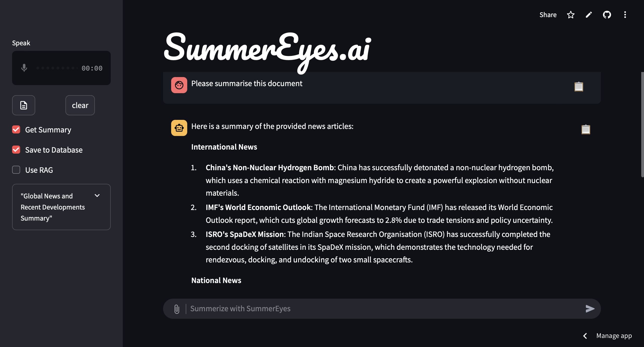This screenshot has height=347, width=644.
Task: Disable the Get Summary option
Action: (x=16, y=130)
